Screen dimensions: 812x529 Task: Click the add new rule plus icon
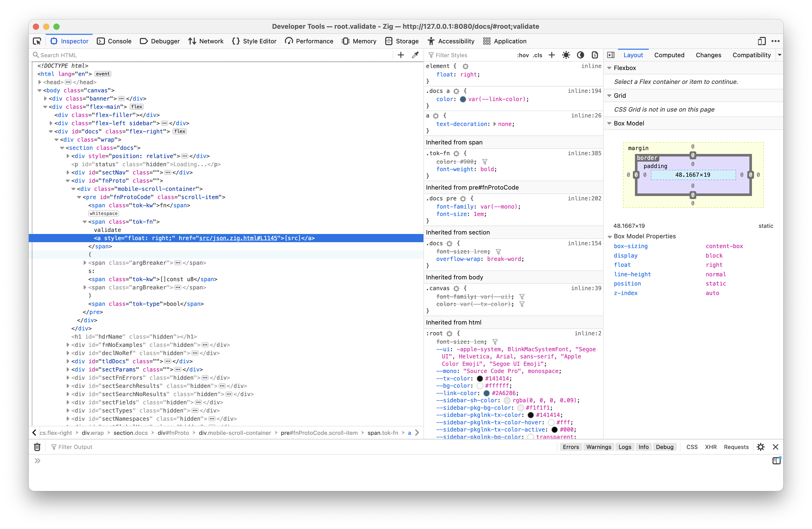pyautogui.click(x=551, y=55)
